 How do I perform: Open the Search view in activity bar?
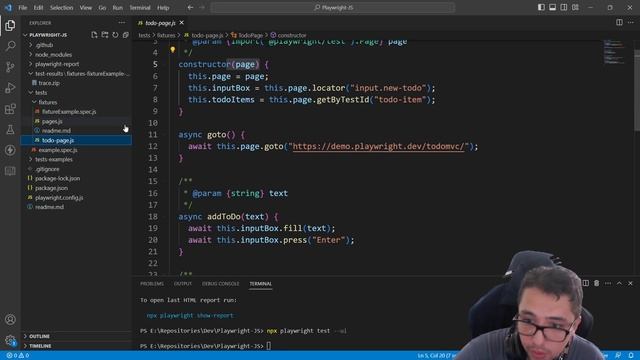point(10,46)
